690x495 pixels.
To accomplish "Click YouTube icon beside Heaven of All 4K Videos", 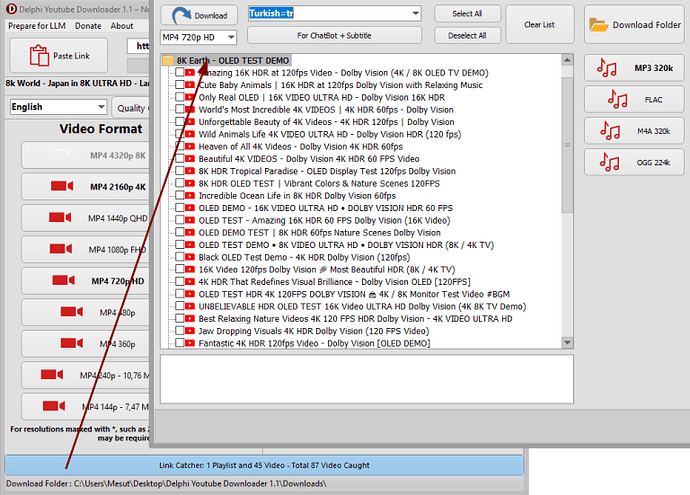I will coord(190,147).
